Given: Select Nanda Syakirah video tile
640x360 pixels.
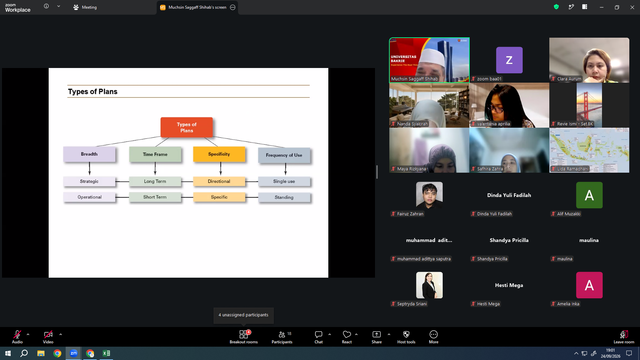Looking at the screenshot, I should click(429, 105).
